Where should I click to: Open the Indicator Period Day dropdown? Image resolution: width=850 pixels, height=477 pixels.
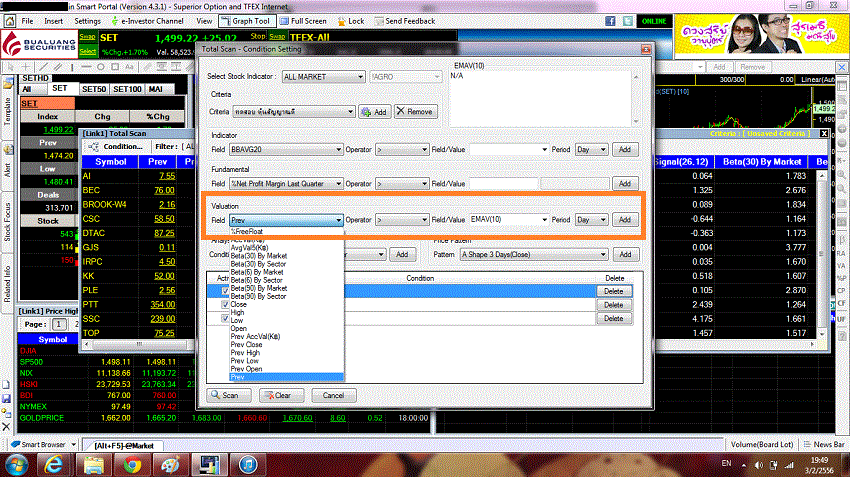point(591,150)
